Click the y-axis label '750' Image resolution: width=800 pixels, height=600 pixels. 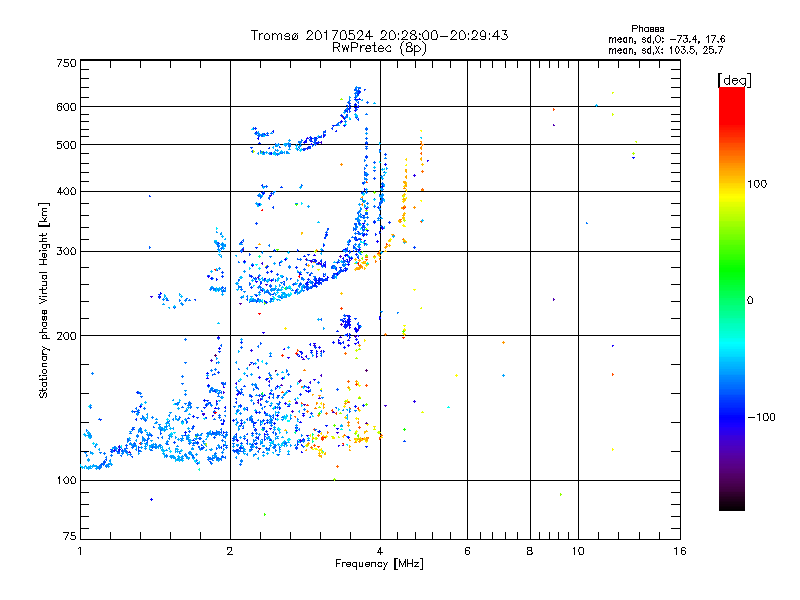(x=66, y=63)
